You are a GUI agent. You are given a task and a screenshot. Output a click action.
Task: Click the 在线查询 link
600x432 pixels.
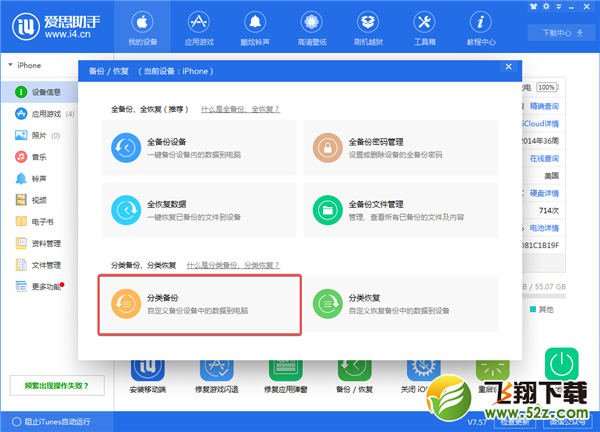(x=544, y=158)
